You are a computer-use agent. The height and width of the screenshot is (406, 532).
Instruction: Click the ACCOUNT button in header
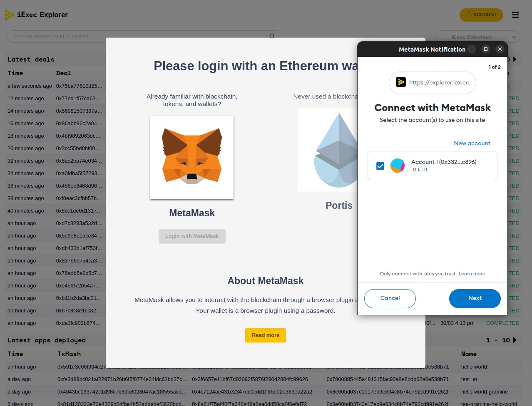(481, 15)
